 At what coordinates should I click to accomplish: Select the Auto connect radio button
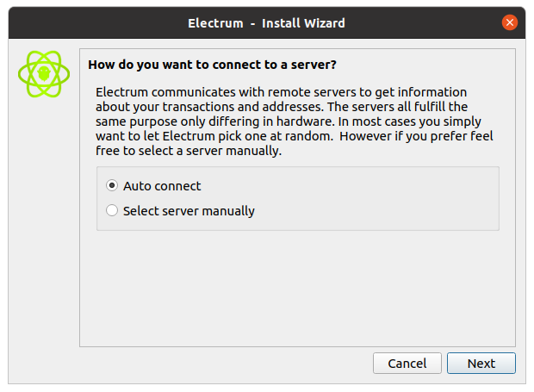click(x=112, y=186)
